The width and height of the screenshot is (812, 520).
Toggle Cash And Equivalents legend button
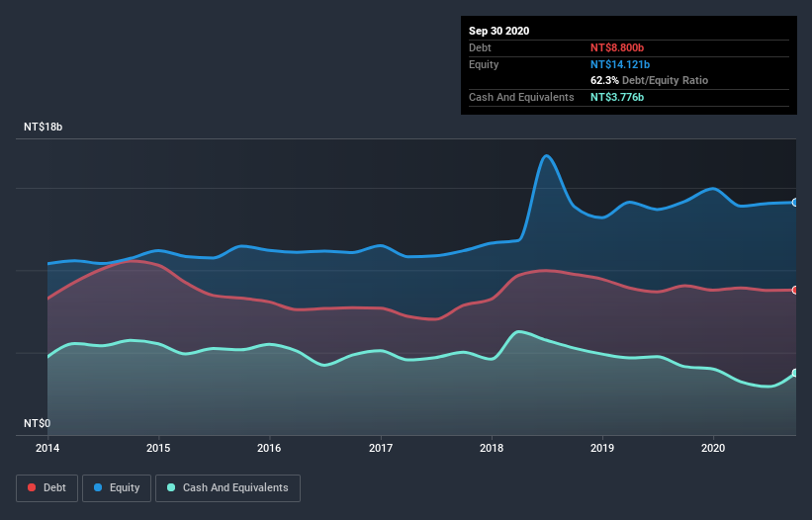pos(227,488)
